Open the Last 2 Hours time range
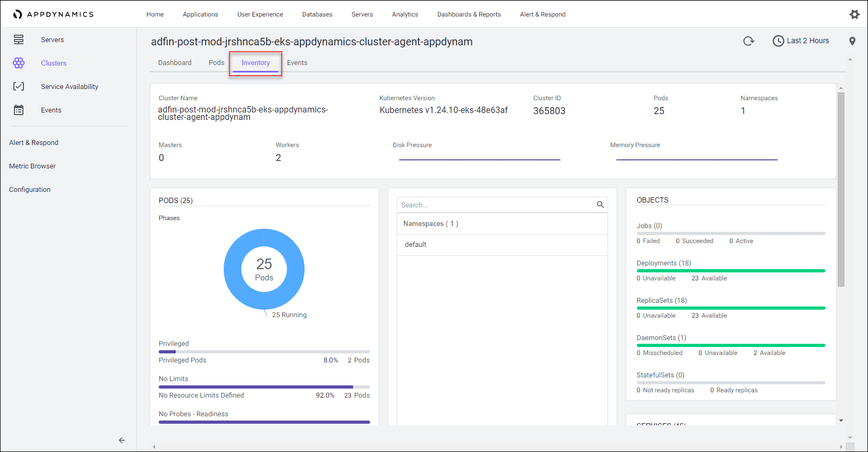This screenshot has width=868, height=452. pos(801,41)
